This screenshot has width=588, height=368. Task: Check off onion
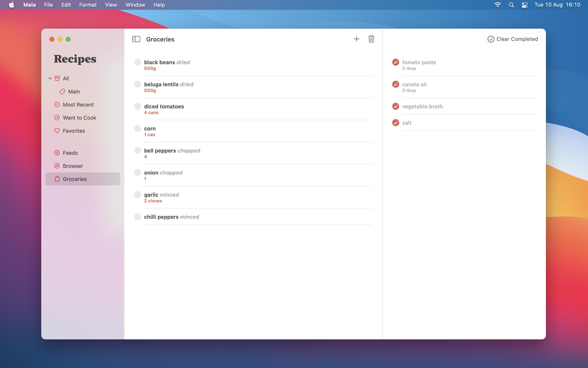[138, 173]
